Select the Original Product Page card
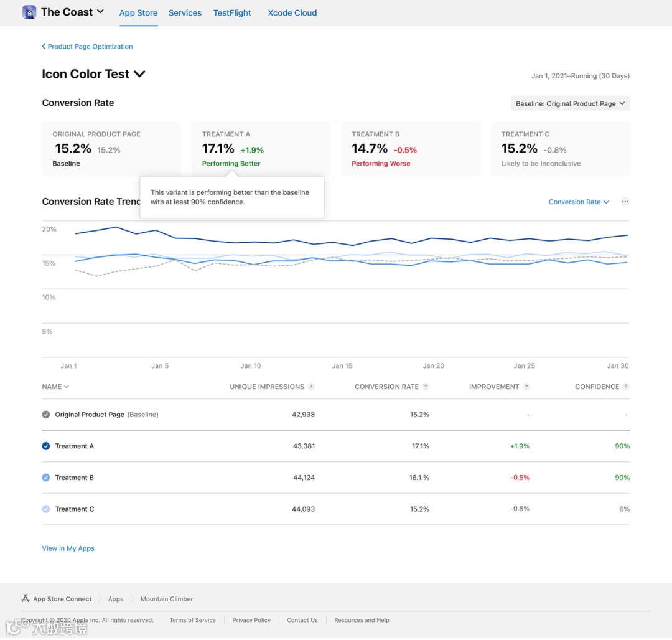The width and height of the screenshot is (672, 640). [111, 148]
